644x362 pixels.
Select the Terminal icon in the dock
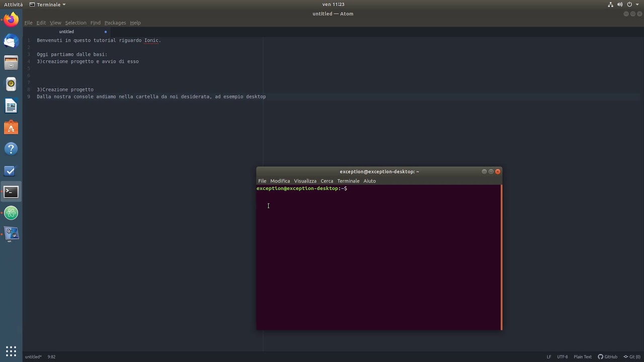coord(11,192)
